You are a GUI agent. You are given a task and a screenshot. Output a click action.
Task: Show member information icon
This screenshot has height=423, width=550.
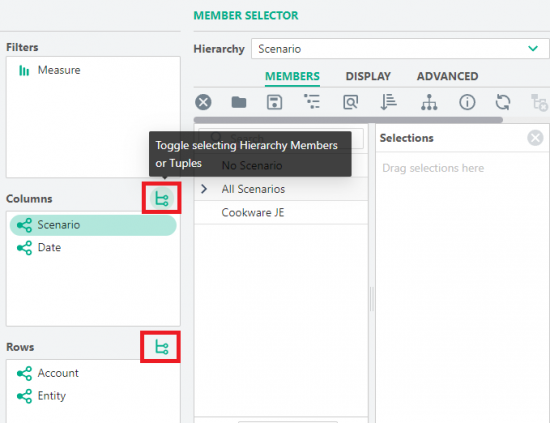coord(467,102)
